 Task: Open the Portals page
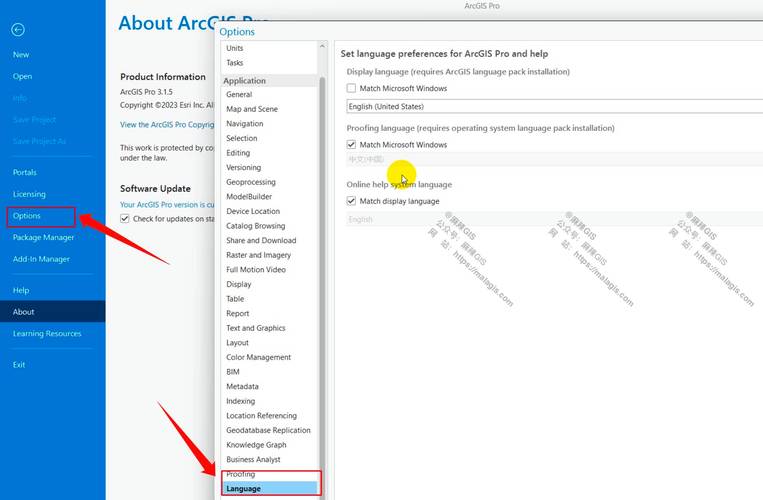click(25, 172)
